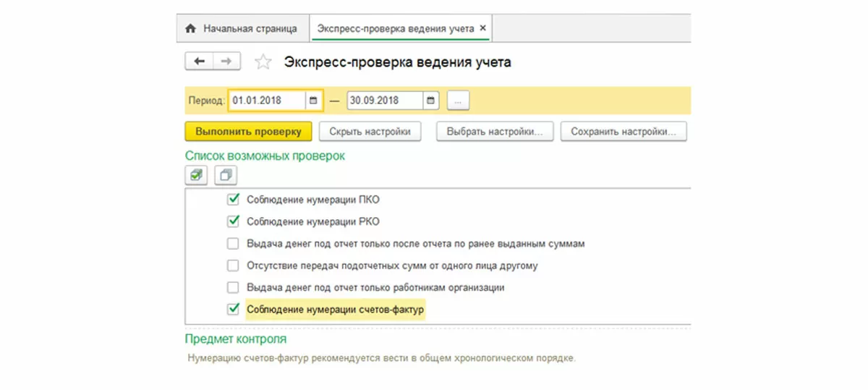Image resolution: width=868 pixels, height=390 pixels.
Task: Click the uncheck all checks icon
Action: 226,174
